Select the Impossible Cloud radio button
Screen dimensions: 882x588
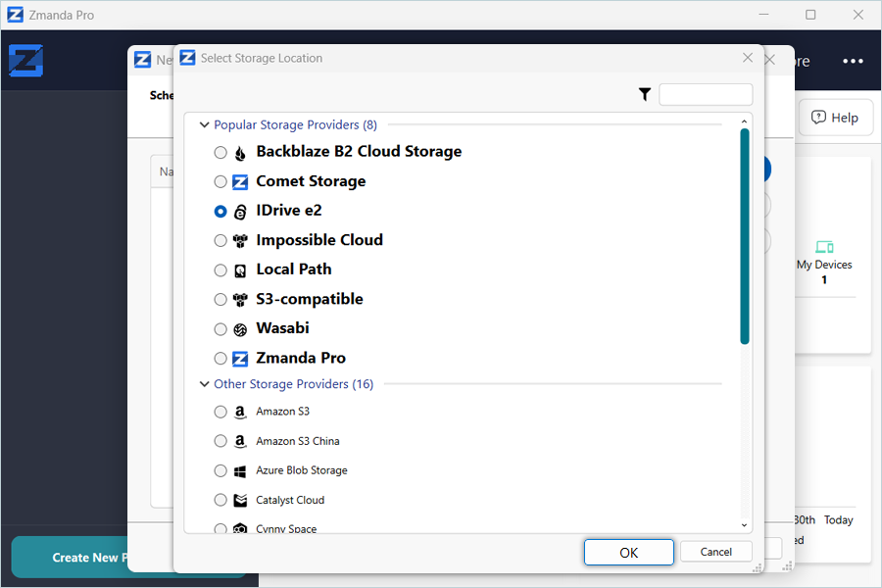(x=220, y=241)
